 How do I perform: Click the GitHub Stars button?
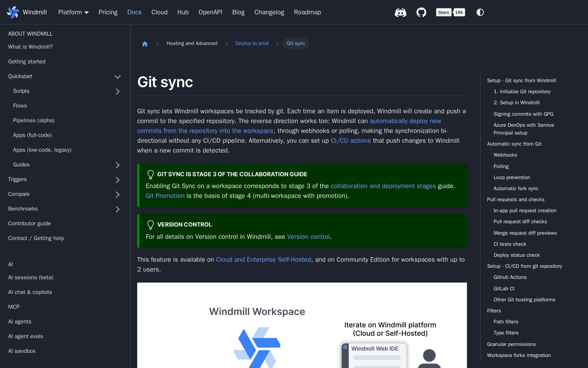(443, 12)
